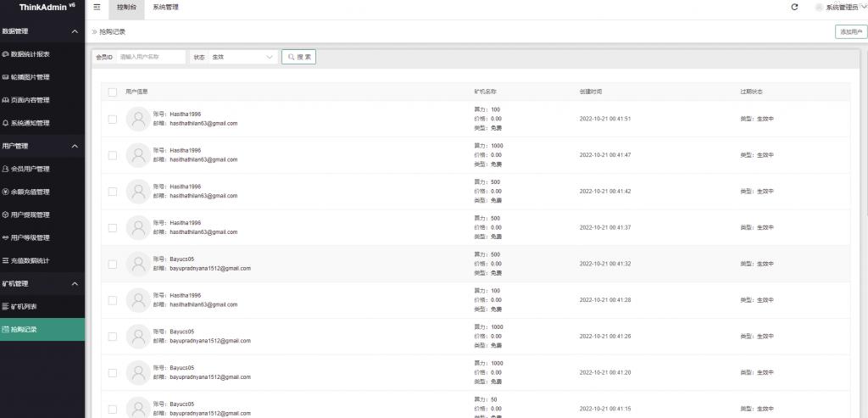Click the 添加用户 button
The width and height of the screenshot is (868, 418).
click(850, 31)
